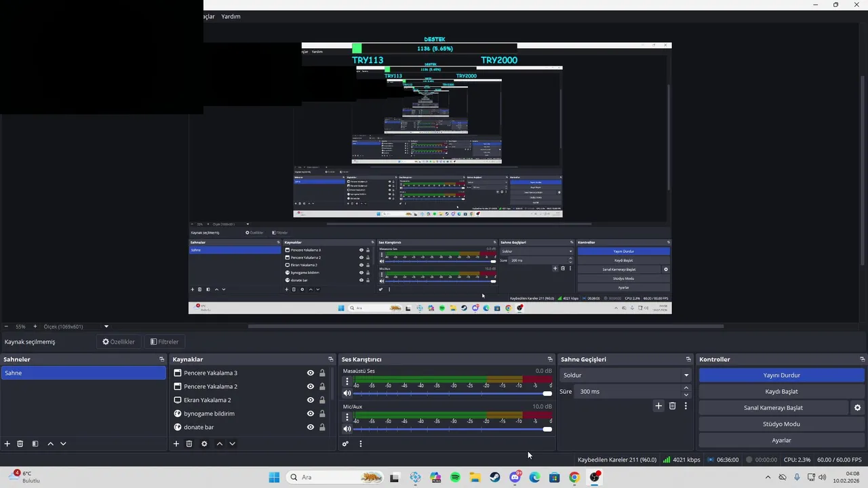The height and width of the screenshot is (488, 868).
Task: Open Yardım menu
Action: pyautogui.click(x=231, y=16)
